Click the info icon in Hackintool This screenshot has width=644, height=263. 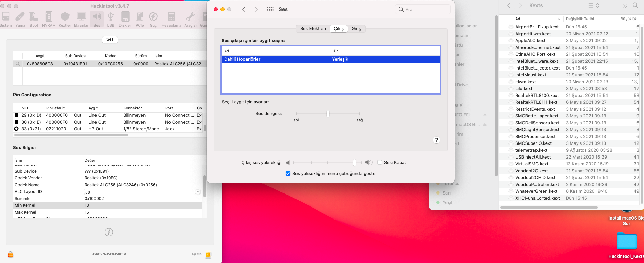click(109, 232)
